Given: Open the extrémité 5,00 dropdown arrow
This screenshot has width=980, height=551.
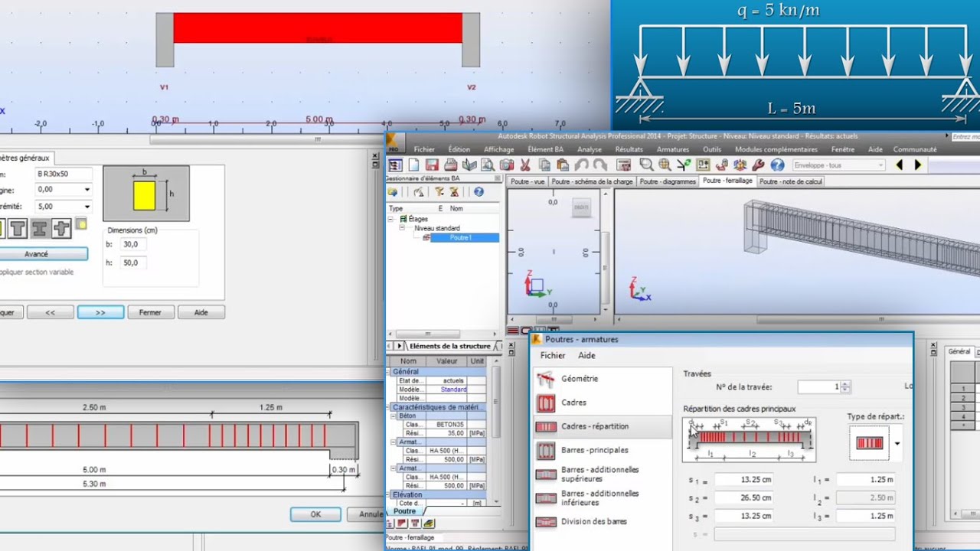Looking at the screenshot, I should tap(87, 207).
